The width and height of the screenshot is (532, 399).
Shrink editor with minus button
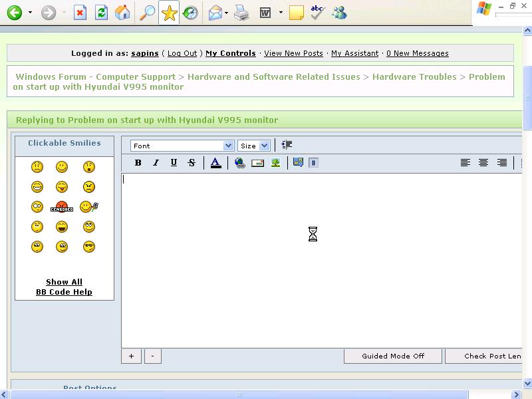(153, 356)
